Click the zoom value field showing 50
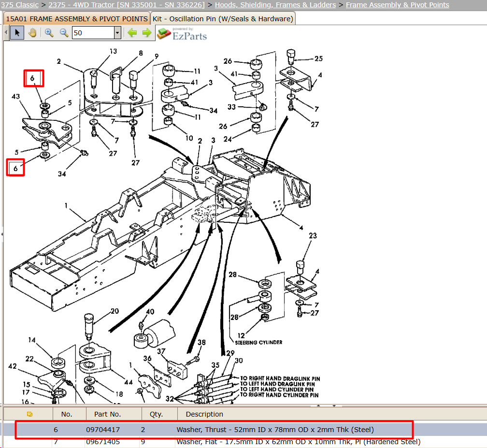The width and height of the screenshot is (487, 448). (x=93, y=33)
